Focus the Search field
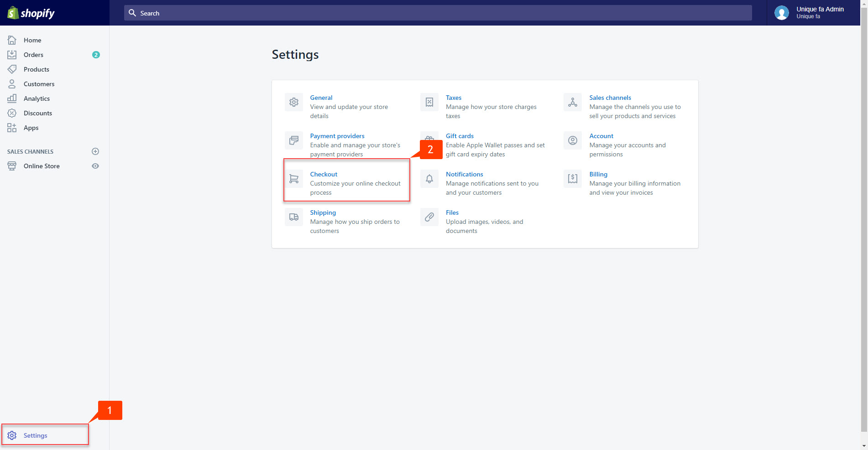 pyautogui.click(x=438, y=13)
